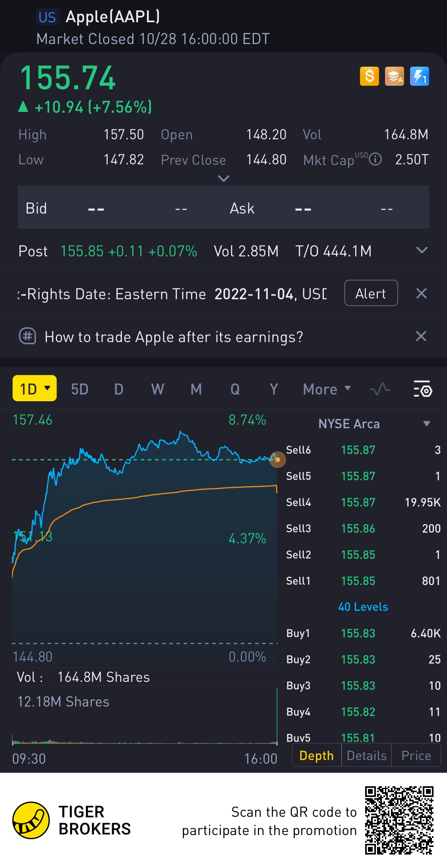Image resolution: width=447 pixels, height=868 pixels.
Task: Expand more quote details below Prev Close
Action: pyautogui.click(x=224, y=179)
